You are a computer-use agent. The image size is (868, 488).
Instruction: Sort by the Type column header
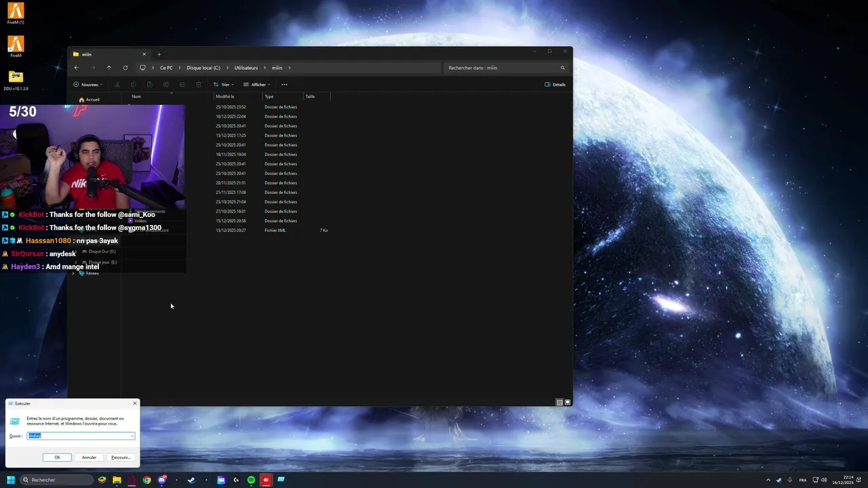269,96
